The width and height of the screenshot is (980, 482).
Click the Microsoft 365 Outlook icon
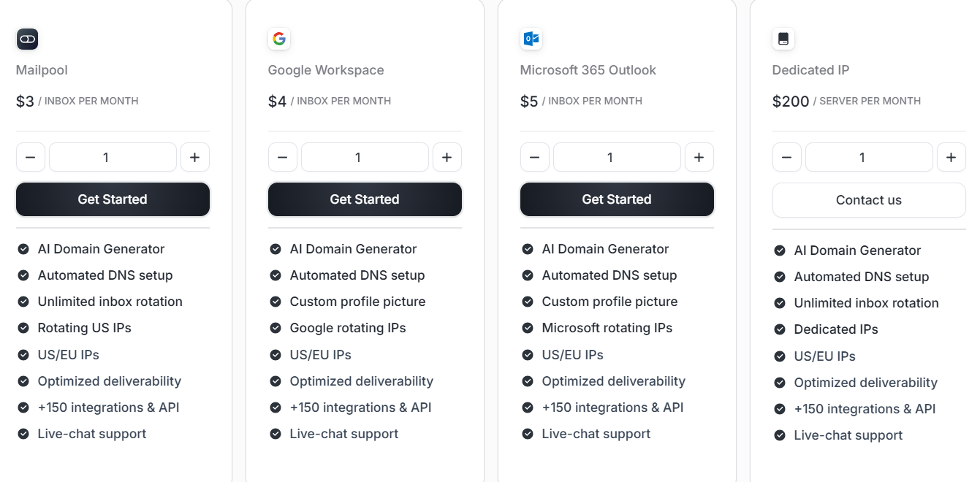click(531, 39)
